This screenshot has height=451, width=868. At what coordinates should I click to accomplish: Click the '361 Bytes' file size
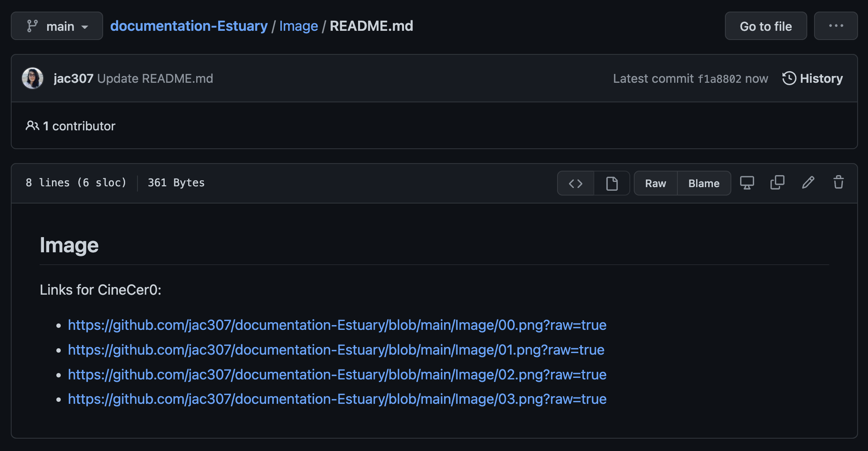point(176,183)
